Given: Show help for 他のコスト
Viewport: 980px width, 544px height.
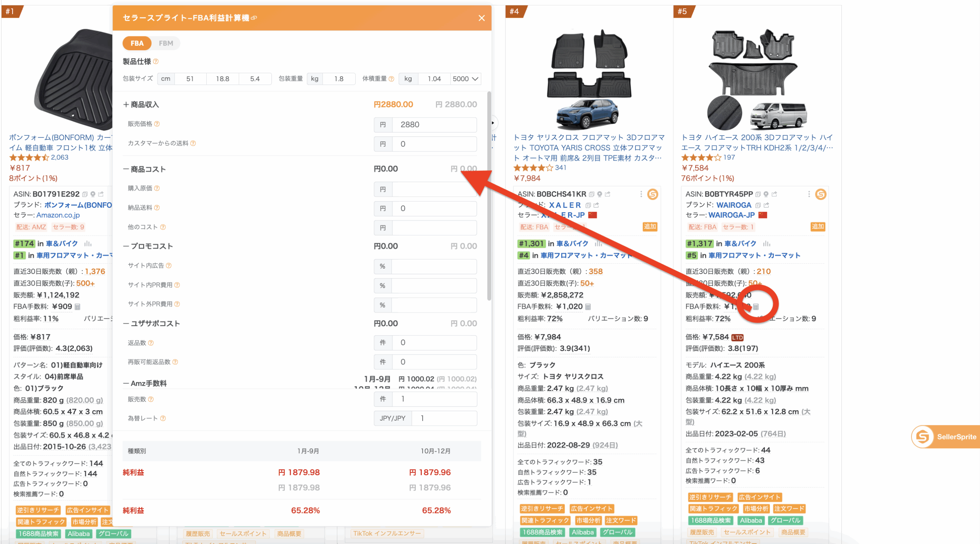Looking at the screenshot, I should coord(163,227).
